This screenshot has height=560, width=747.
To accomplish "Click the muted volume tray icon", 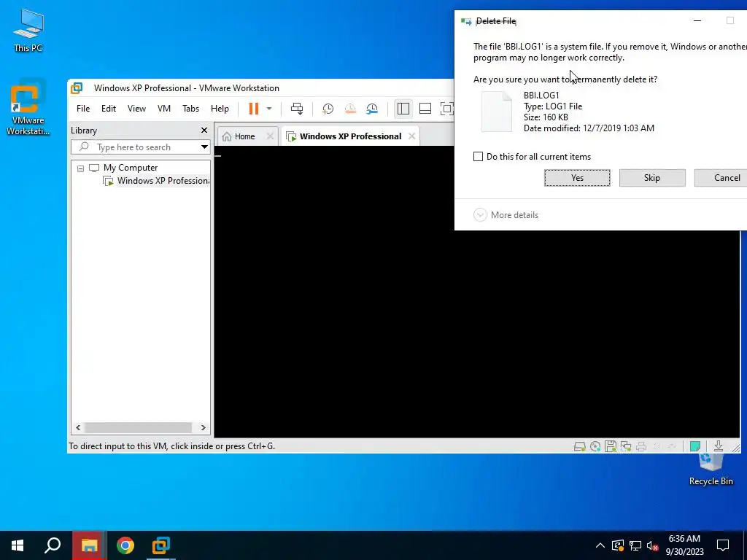I will click(x=652, y=545).
